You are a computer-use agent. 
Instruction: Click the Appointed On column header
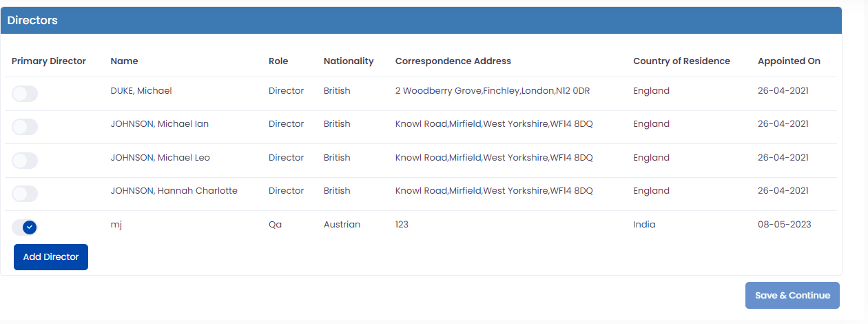click(x=789, y=61)
